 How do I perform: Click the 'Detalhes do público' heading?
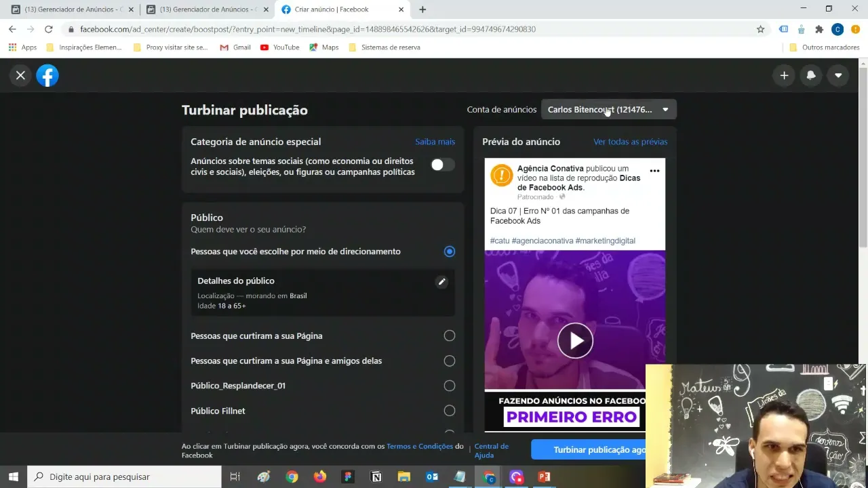(x=236, y=281)
